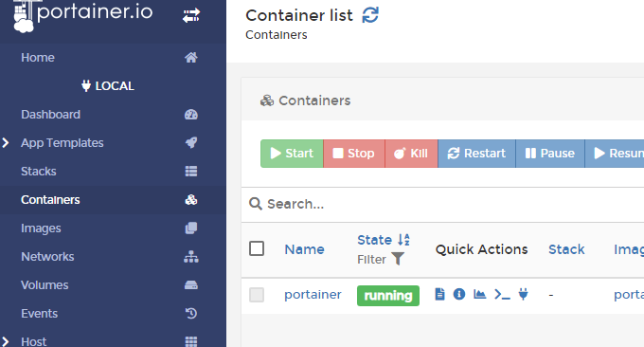
Task: View the portainer container stats chart icon
Action: (479, 294)
